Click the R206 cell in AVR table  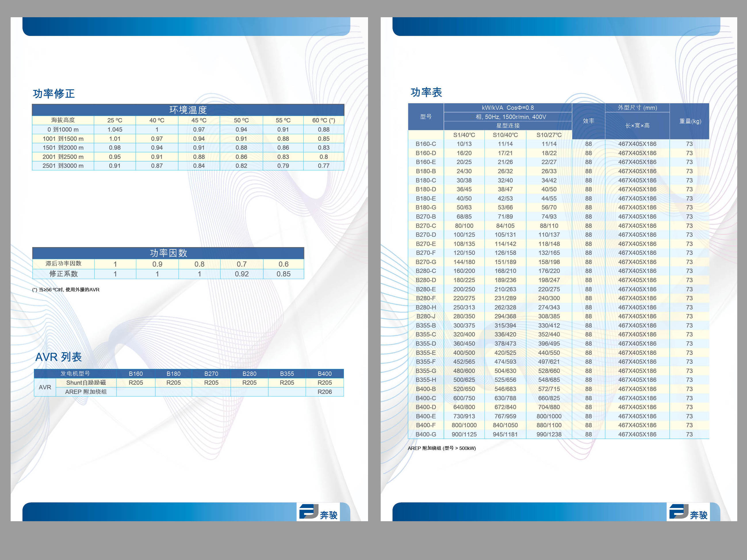point(324,392)
